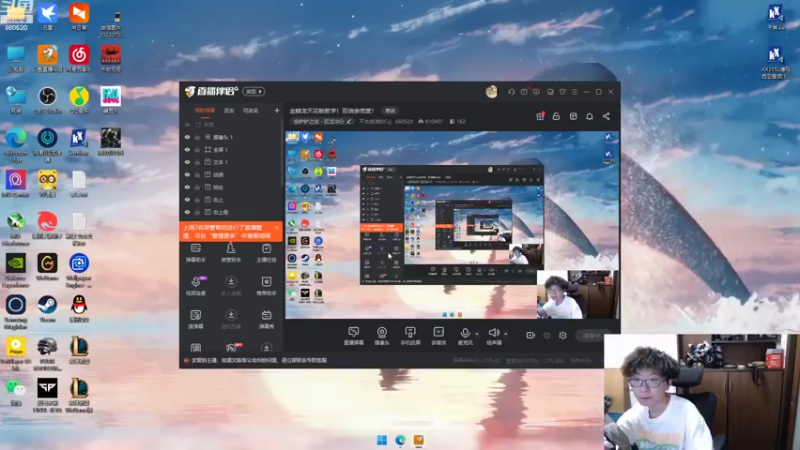Screen dimensions: 800x450
Task: Open the notification bell icon
Action: coord(589,116)
